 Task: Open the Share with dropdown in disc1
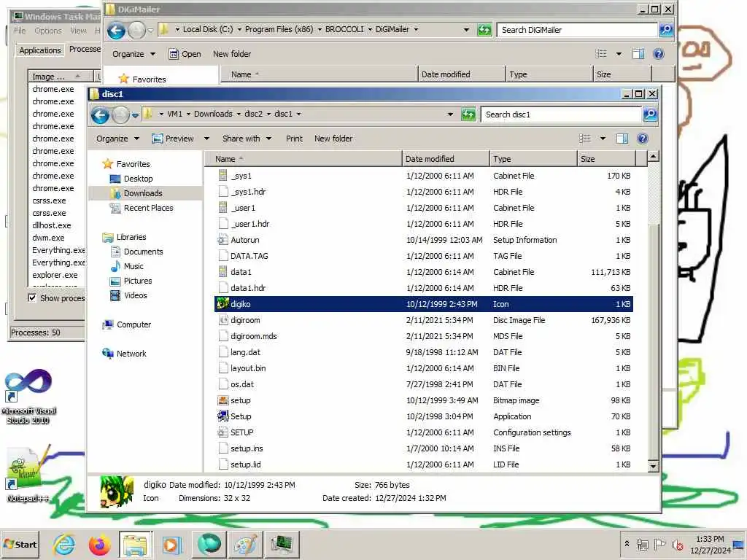pos(247,139)
